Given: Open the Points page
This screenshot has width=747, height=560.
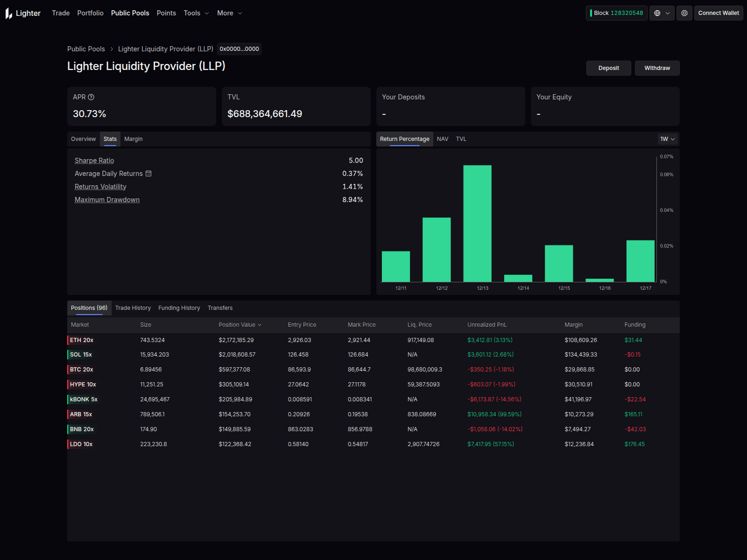Looking at the screenshot, I should coord(166,13).
